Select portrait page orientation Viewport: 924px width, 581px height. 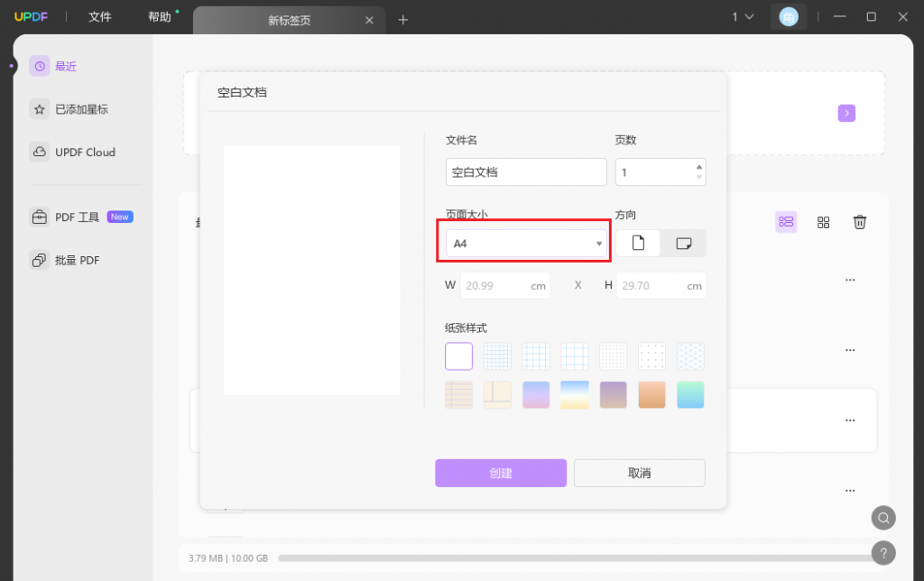click(639, 243)
